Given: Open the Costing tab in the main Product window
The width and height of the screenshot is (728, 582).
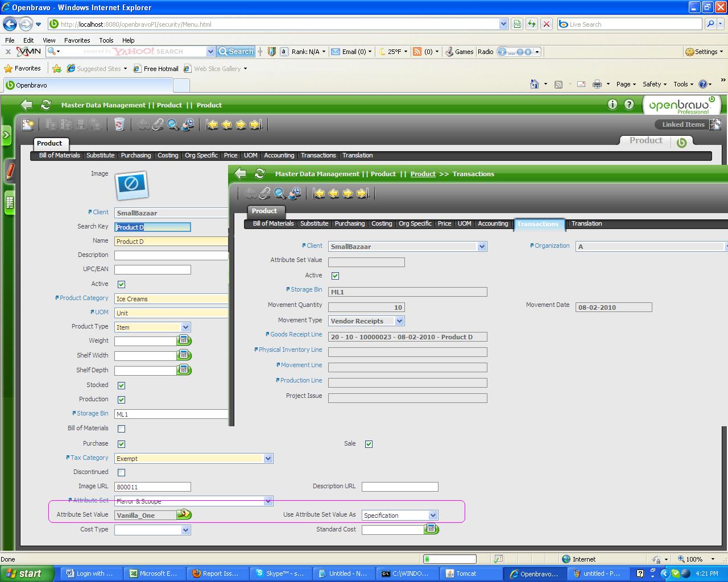Looking at the screenshot, I should coord(168,155).
